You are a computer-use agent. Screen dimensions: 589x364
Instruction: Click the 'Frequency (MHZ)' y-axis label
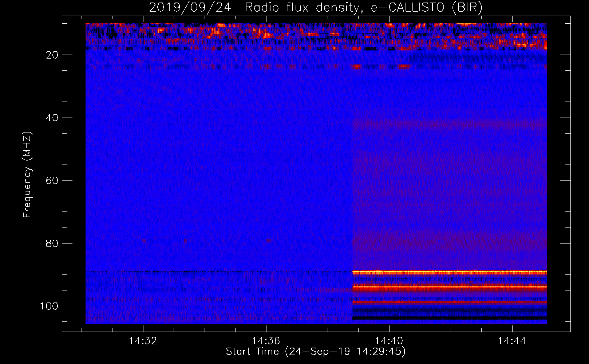coord(28,175)
